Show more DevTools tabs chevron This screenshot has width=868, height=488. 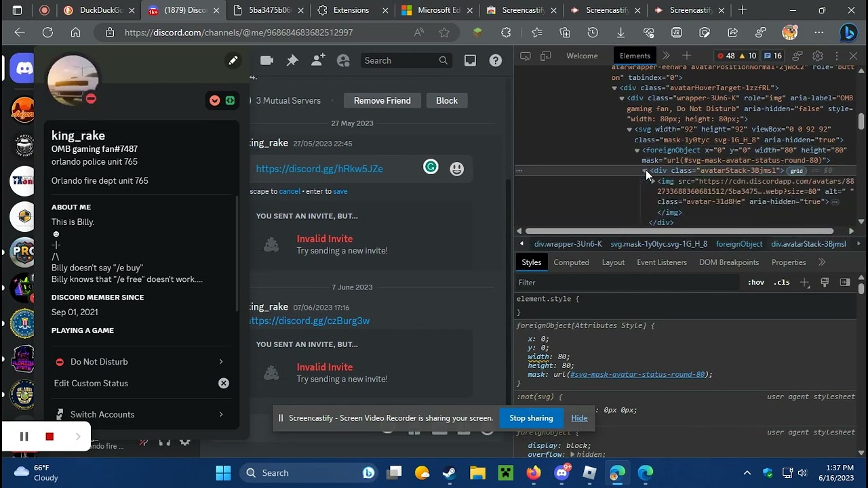click(x=667, y=56)
